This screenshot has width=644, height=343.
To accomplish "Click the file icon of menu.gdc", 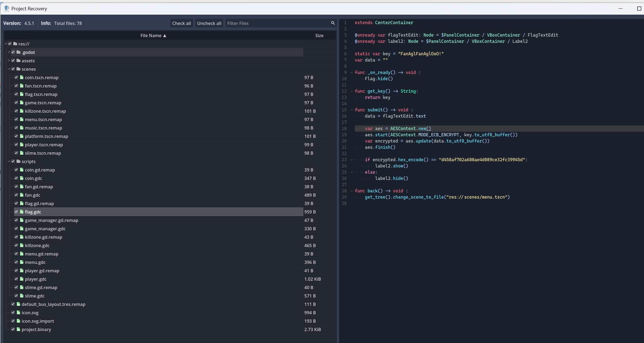I will tap(22, 262).
